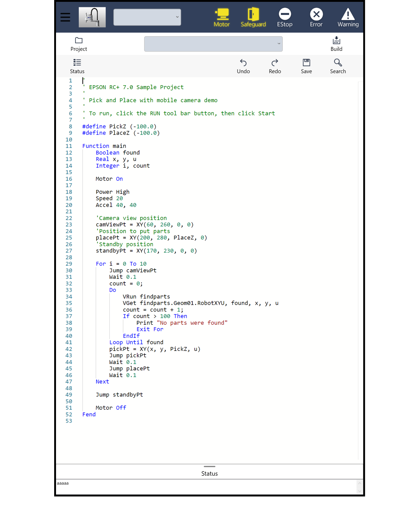420x519 pixels.
Task: Open the Project folder
Action: click(79, 44)
